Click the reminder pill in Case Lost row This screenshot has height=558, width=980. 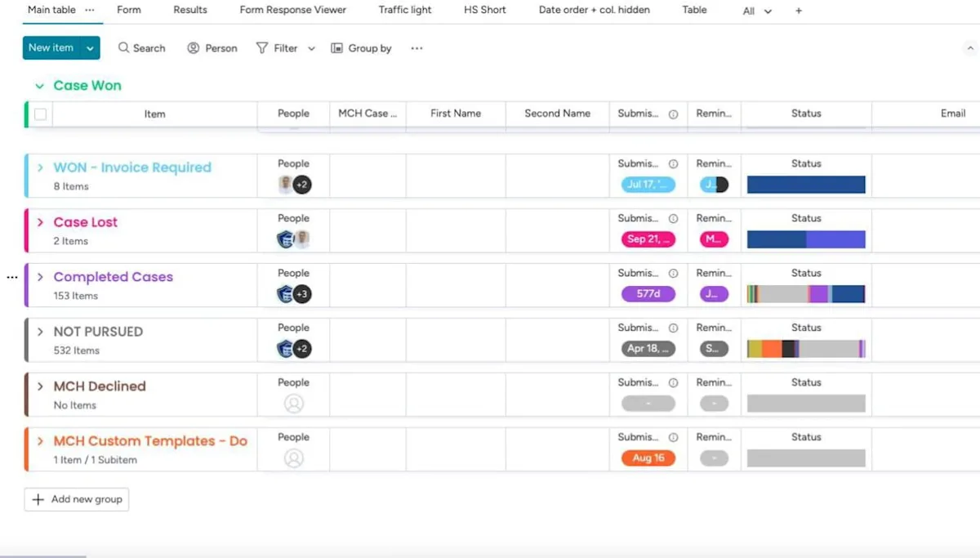pyautogui.click(x=714, y=239)
